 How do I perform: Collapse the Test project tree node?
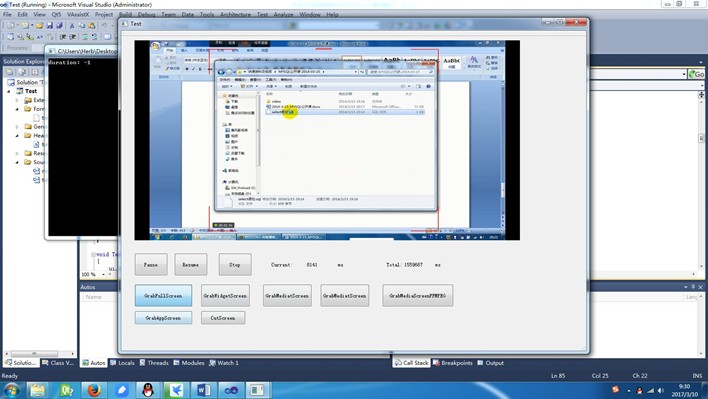[9, 91]
